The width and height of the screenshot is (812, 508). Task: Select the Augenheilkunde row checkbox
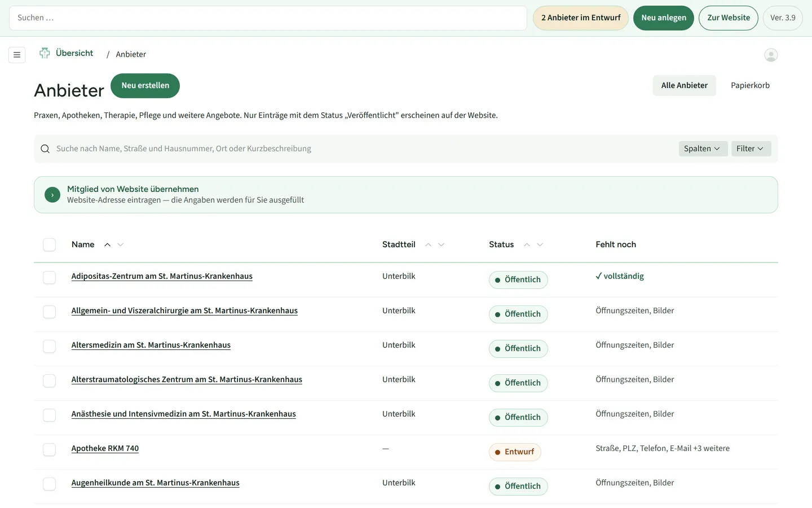(50, 484)
